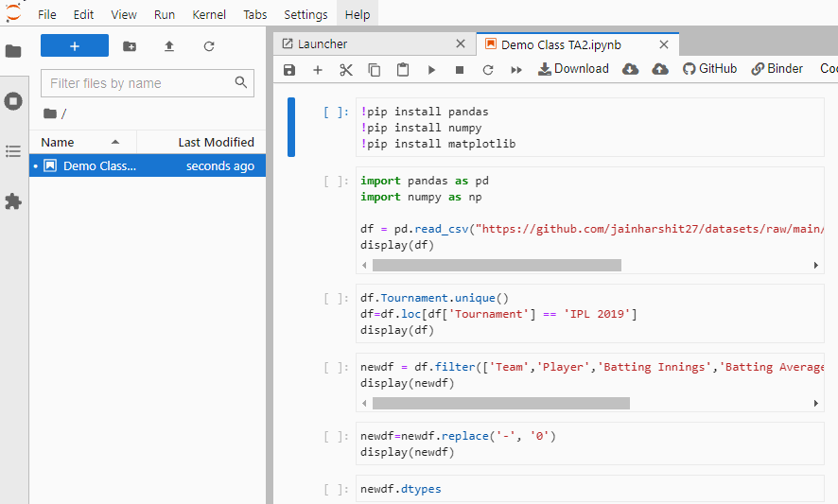Click the df.Tournament.unique() cell
The width and height of the screenshot is (838, 504).
tap(589, 314)
